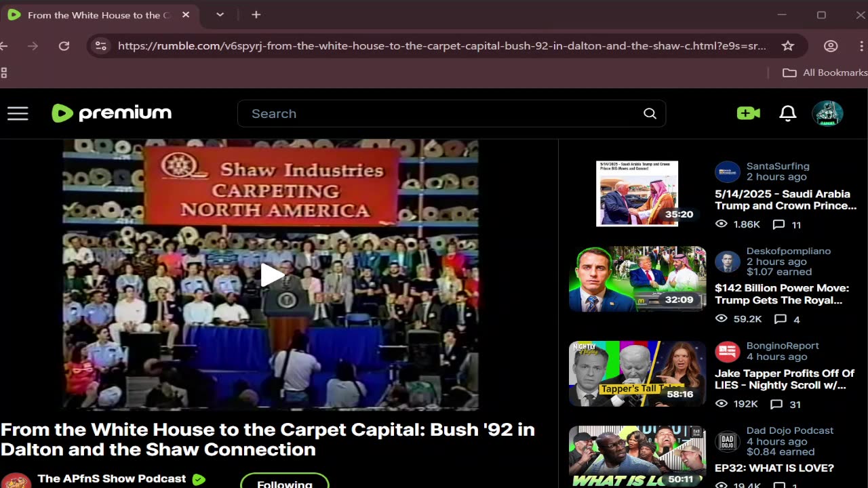Open site information icon in address bar
This screenshot has height=488, width=868.
[x=100, y=46]
